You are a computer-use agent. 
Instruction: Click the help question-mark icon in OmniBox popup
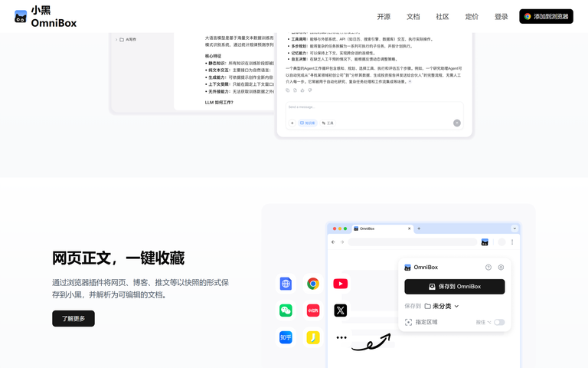coord(488,268)
